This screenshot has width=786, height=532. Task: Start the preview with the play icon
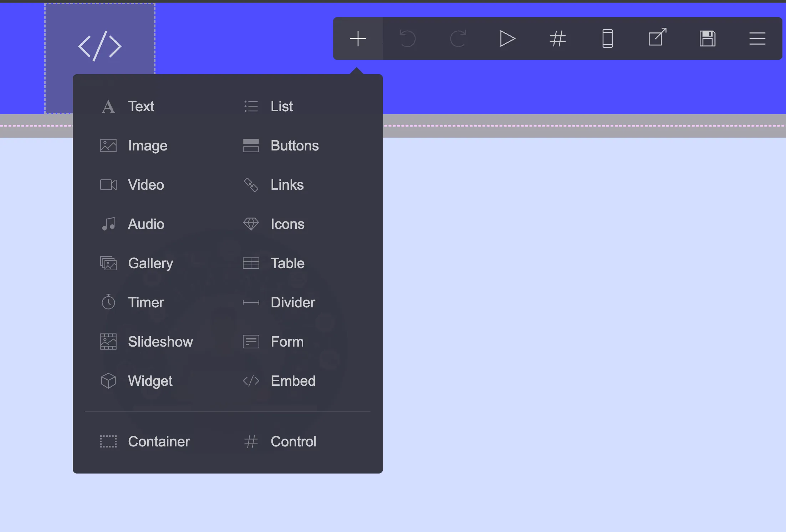(507, 39)
